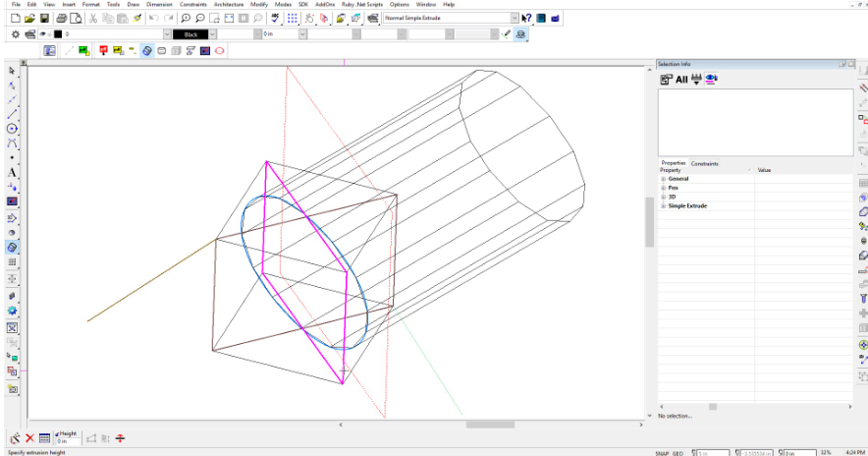
Task: Open the Normal Simple Extrude dropdown
Action: [515, 19]
